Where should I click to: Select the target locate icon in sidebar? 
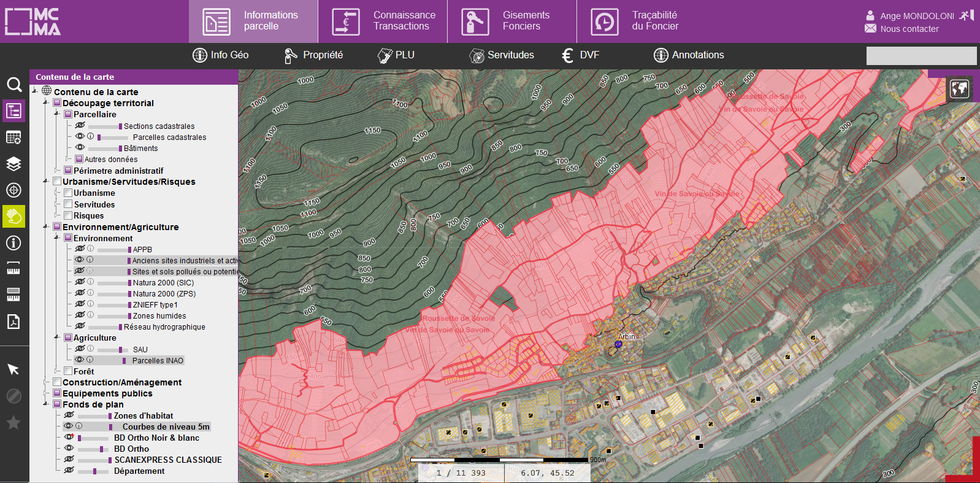pyautogui.click(x=13, y=190)
